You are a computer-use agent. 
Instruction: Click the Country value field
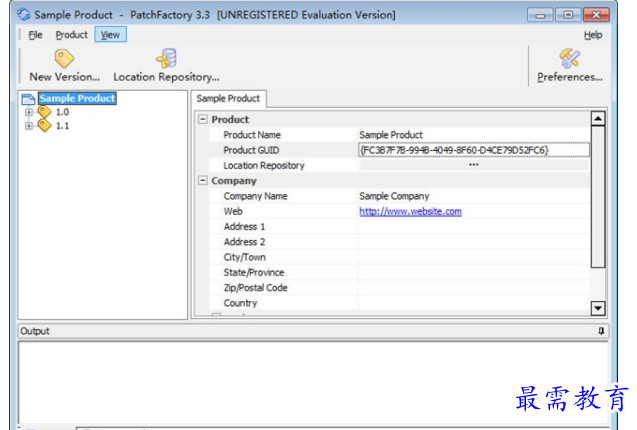pos(474,303)
